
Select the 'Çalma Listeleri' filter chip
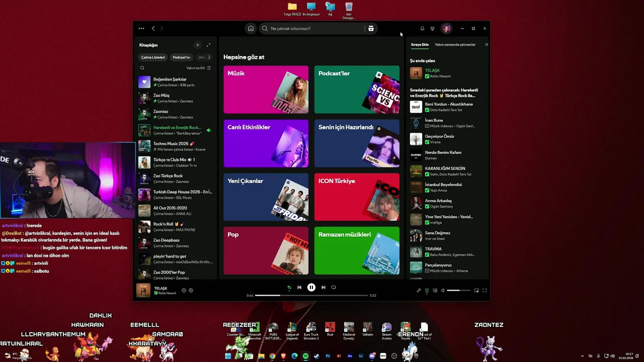[x=153, y=57]
